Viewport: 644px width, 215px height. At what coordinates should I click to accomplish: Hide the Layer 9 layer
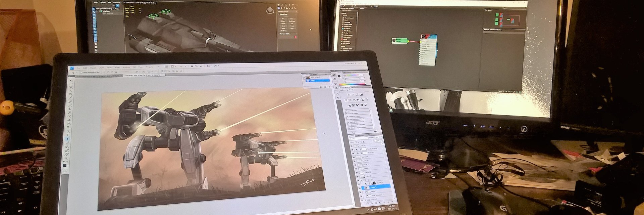click(358, 177)
